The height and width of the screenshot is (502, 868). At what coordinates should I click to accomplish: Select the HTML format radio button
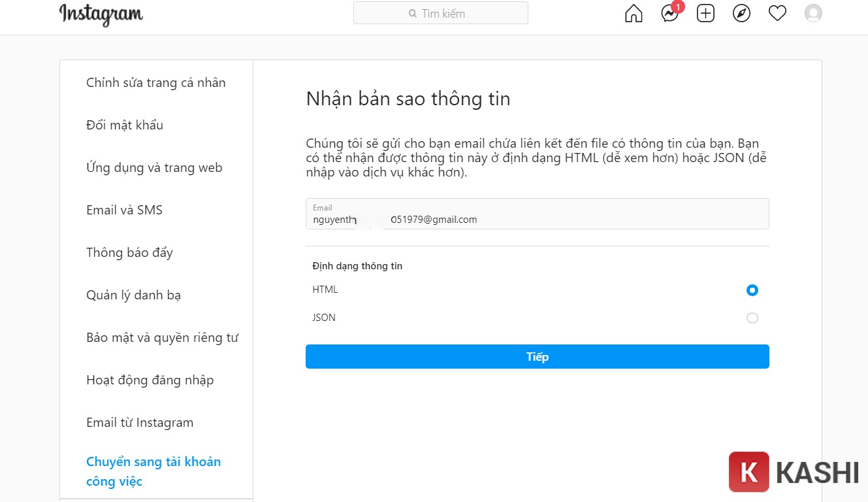coord(752,290)
